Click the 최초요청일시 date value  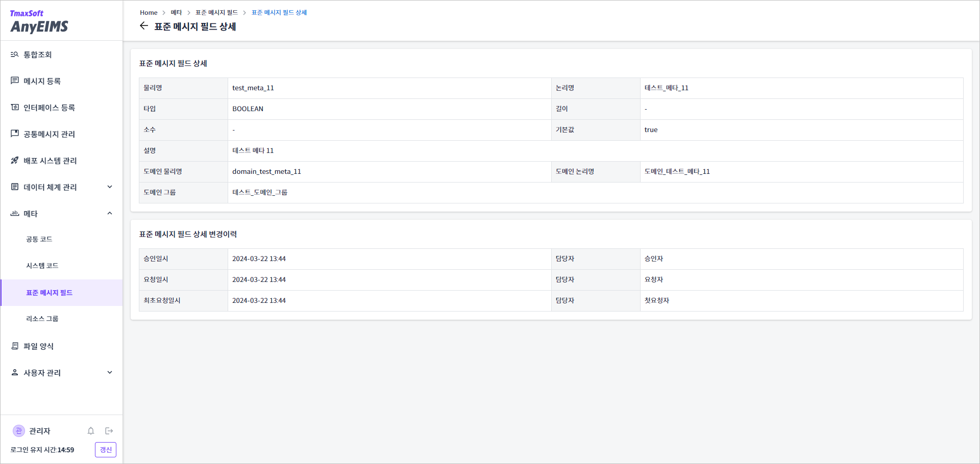[x=259, y=300]
